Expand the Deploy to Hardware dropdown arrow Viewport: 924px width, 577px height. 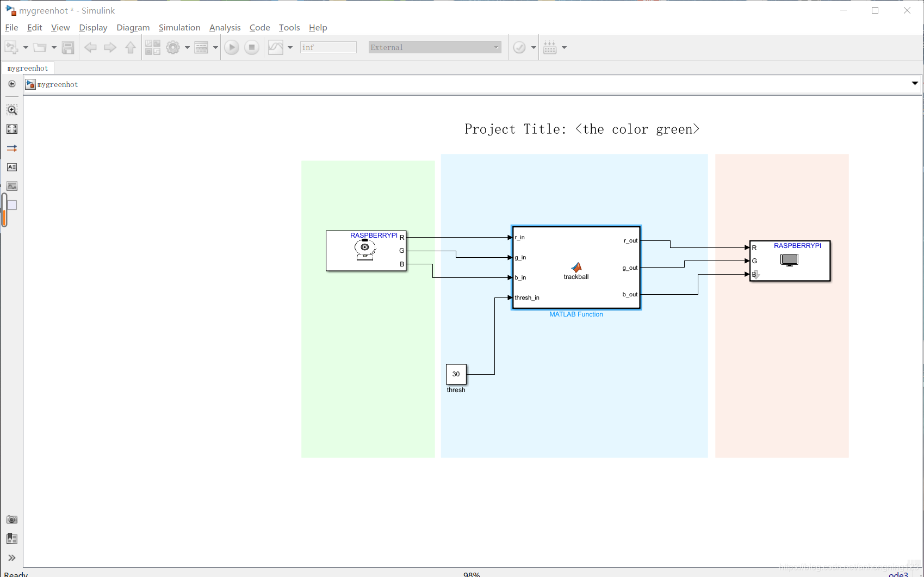pos(564,48)
